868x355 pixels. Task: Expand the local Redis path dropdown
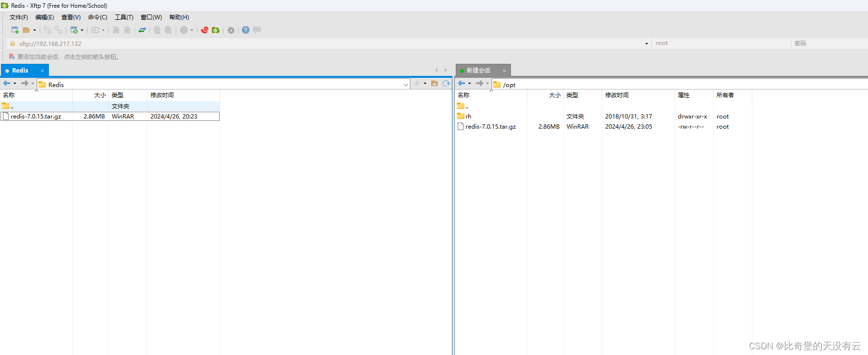click(406, 85)
